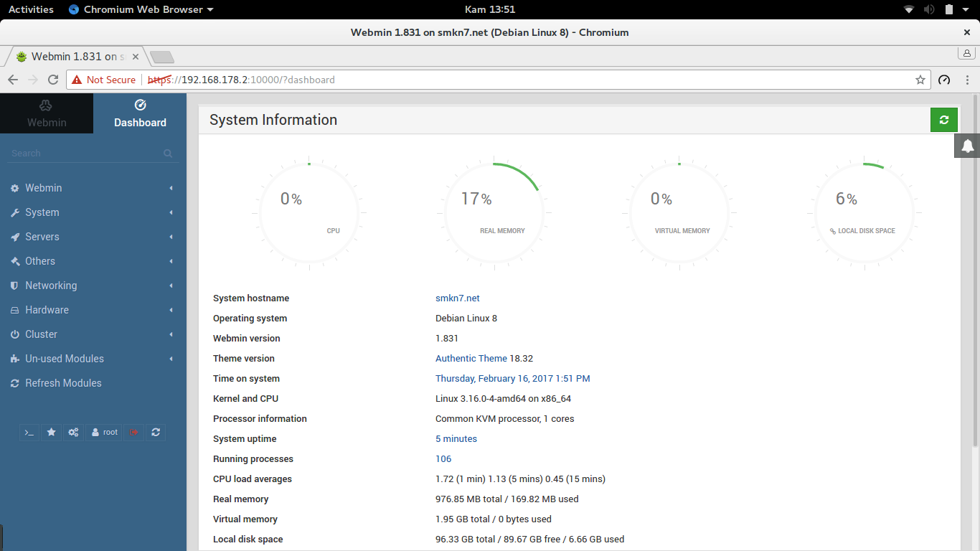Click the red logout icon
Viewport: 980px width, 551px height.
(133, 432)
